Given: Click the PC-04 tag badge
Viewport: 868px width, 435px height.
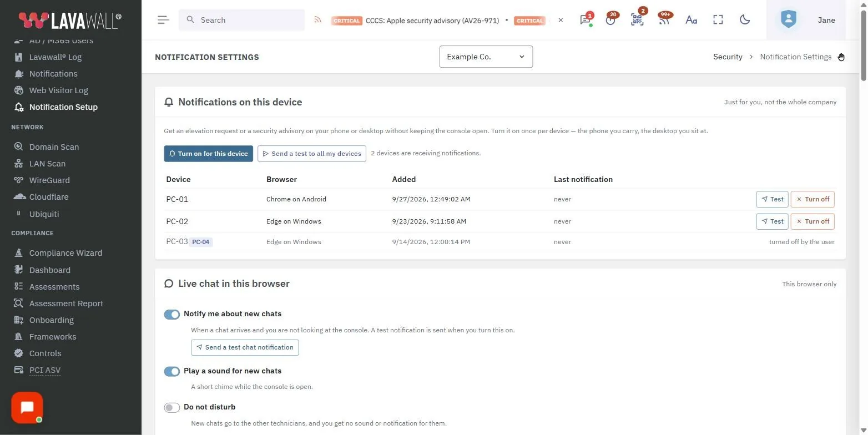Looking at the screenshot, I should (x=201, y=242).
